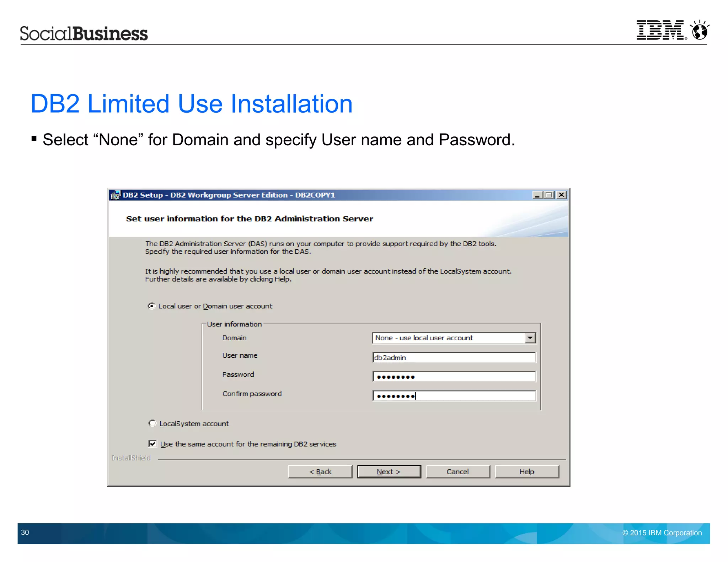Image resolution: width=728 pixels, height=562 pixels.
Task: Click the User information group label
Action: [234, 324]
